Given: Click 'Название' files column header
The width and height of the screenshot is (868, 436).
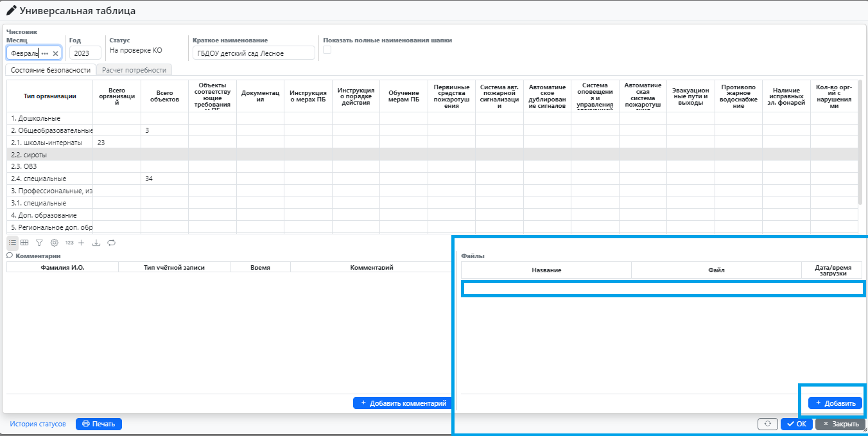Looking at the screenshot, I should (546, 270).
